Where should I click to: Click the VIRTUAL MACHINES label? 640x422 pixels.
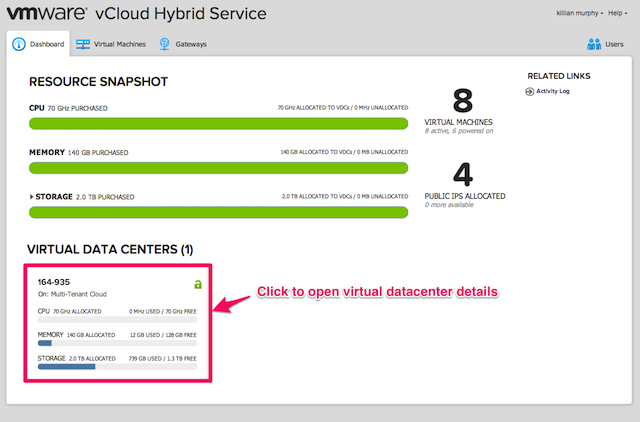click(458, 122)
